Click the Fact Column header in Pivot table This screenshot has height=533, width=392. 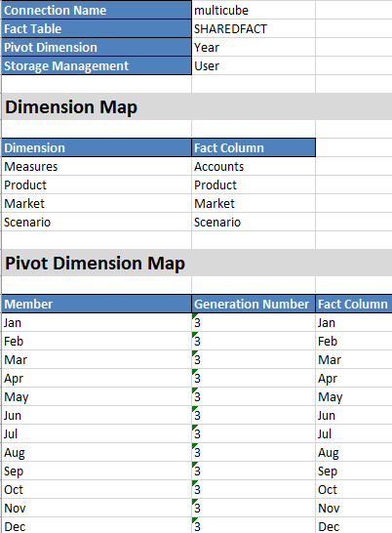coord(354,304)
